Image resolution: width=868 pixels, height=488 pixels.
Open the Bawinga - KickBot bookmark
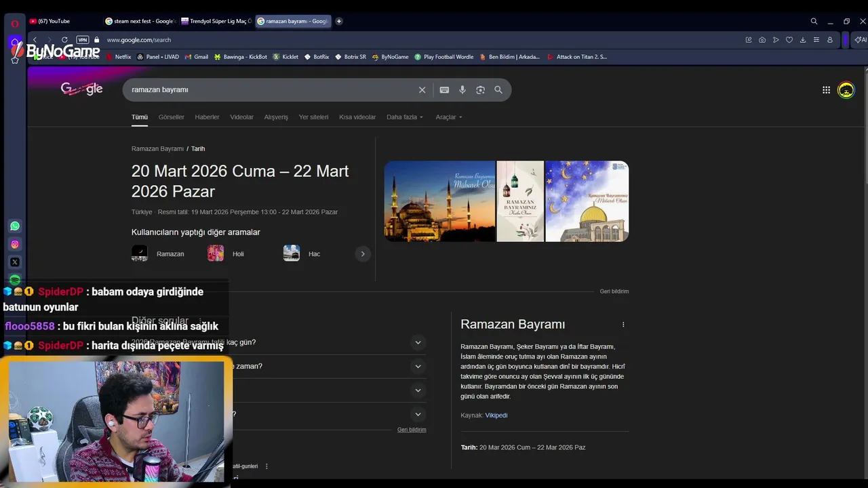click(x=241, y=57)
